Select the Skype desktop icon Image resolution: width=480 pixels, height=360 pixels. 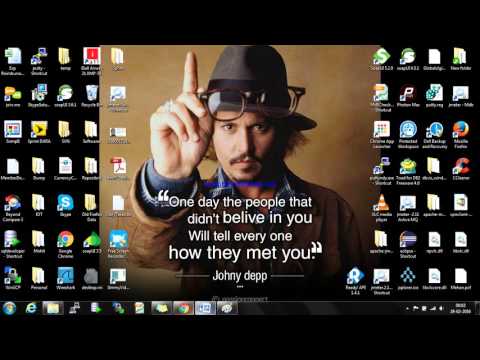[x=65, y=205]
